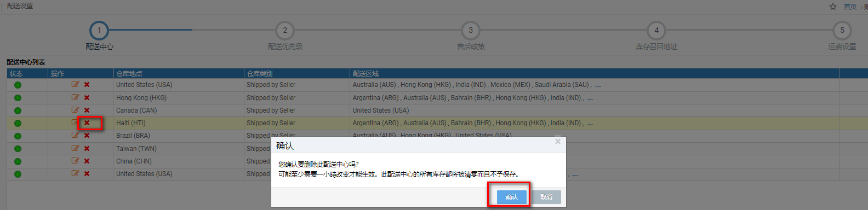868x210 pixels.
Task: Click the edit icon for Hong Kong (HKG)
Action: pyautogui.click(x=75, y=97)
